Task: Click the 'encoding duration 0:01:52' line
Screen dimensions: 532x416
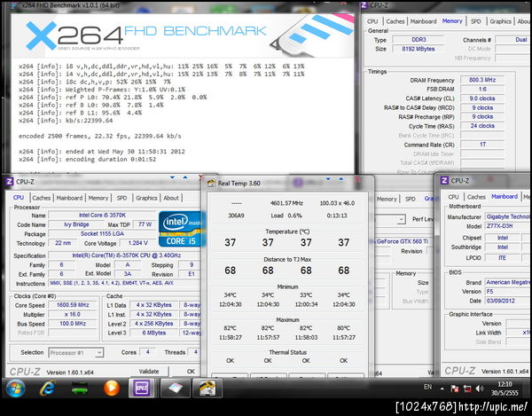Action: (x=87, y=159)
